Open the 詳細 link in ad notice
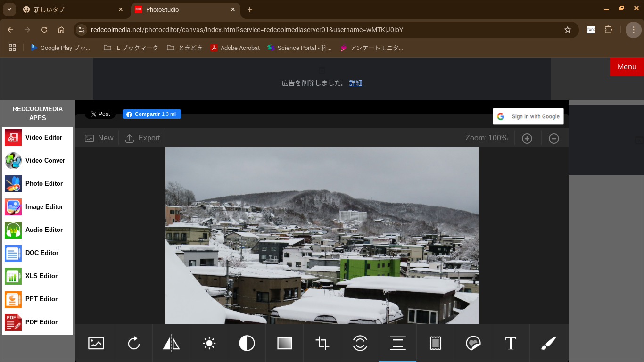This screenshot has width=644, height=362. 355,83
